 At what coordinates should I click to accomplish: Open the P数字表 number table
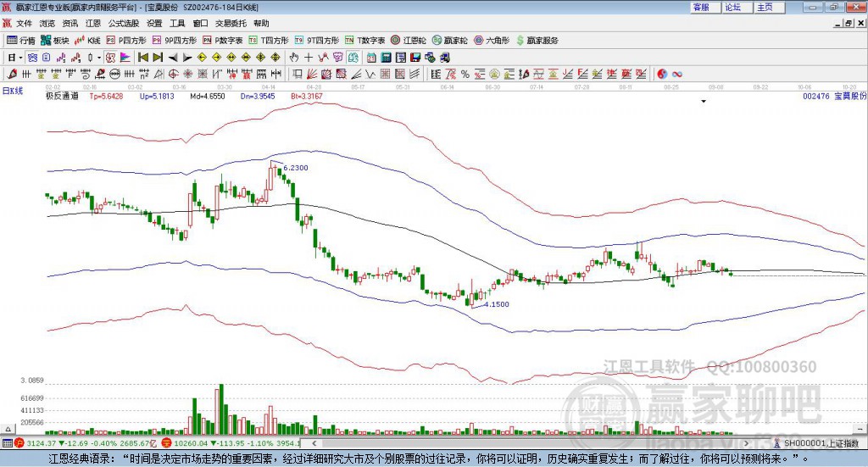click(223, 41)
